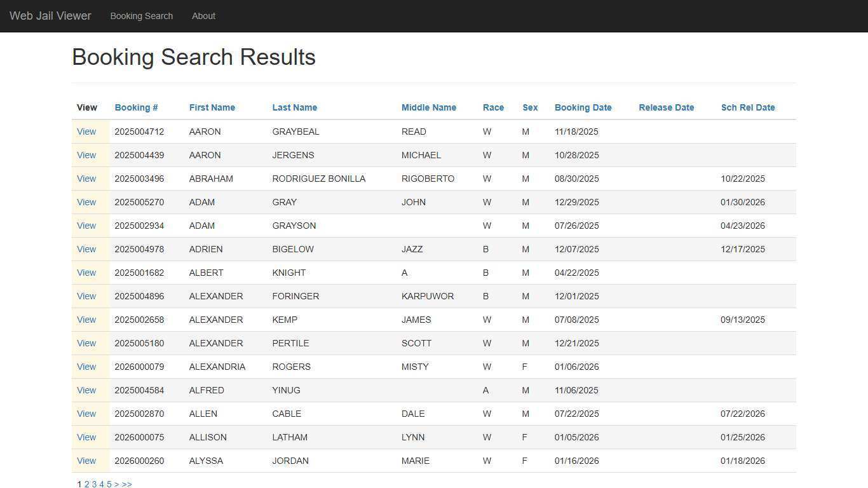868x488 pixels.
Task: Sort results by Booking Date
Action: (583, 107)
